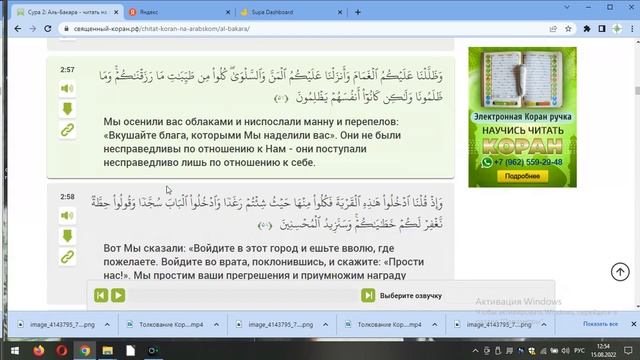
Task: Click the 'Подробнее' button in the ad
Action: pyautogui.click(x=522, y=176)
